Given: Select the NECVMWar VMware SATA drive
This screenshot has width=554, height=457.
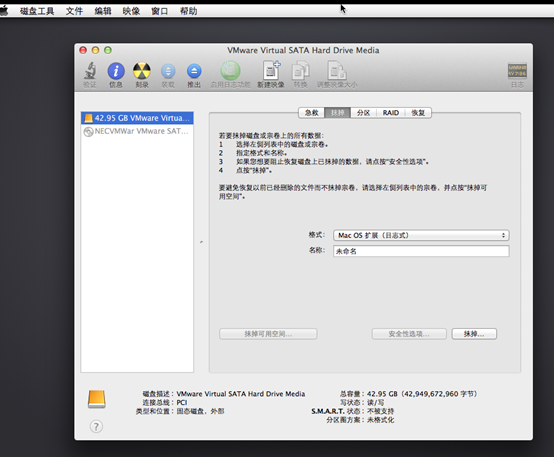Looking at the screenshot, I should pos(137,131).
